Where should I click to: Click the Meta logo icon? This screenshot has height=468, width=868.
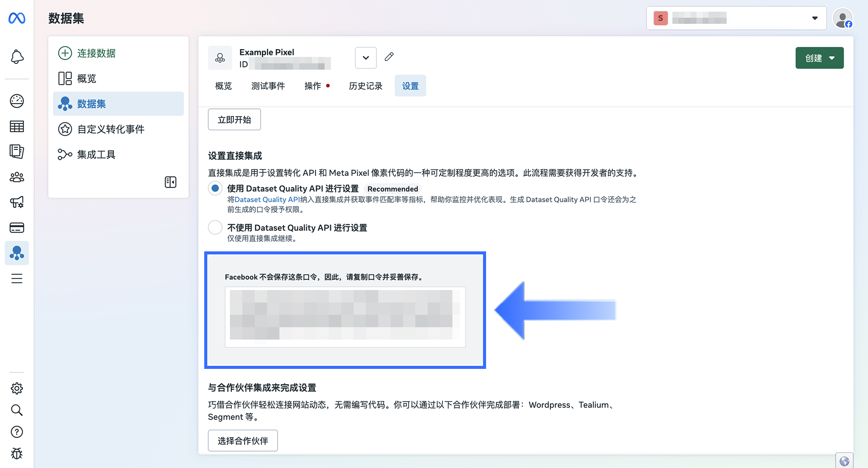click(x=17, y=18)
